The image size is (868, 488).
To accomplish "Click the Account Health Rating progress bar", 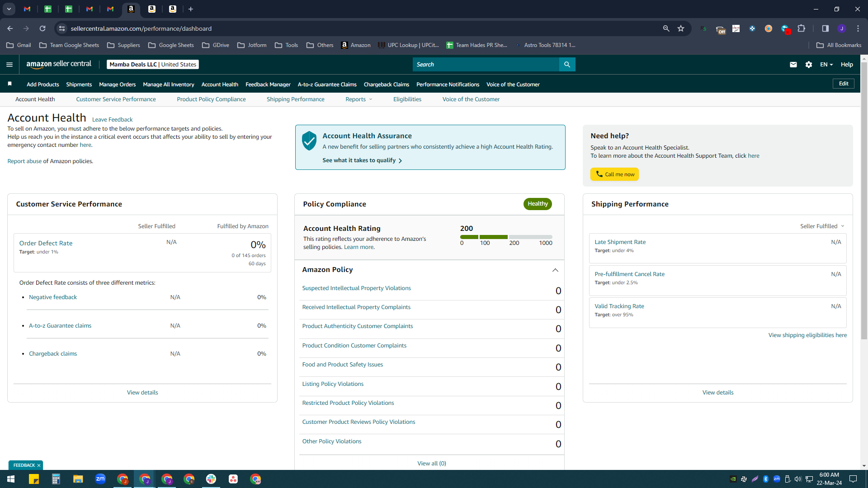I will pos(506,237).
